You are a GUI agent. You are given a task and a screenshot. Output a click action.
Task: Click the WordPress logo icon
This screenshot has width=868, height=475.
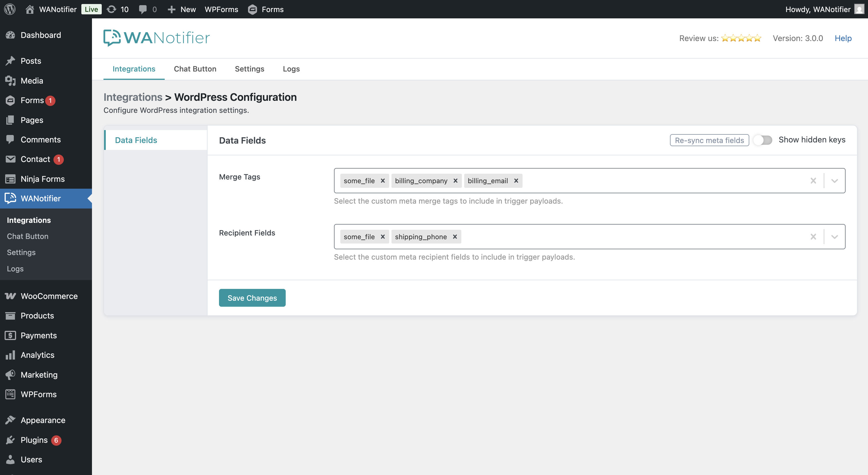(x=10, y=9)
